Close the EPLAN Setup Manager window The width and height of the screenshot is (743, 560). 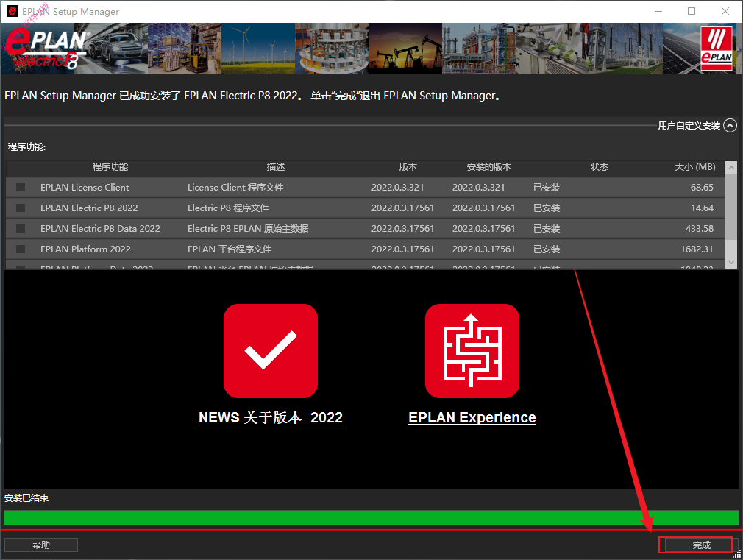coord(725,11)
